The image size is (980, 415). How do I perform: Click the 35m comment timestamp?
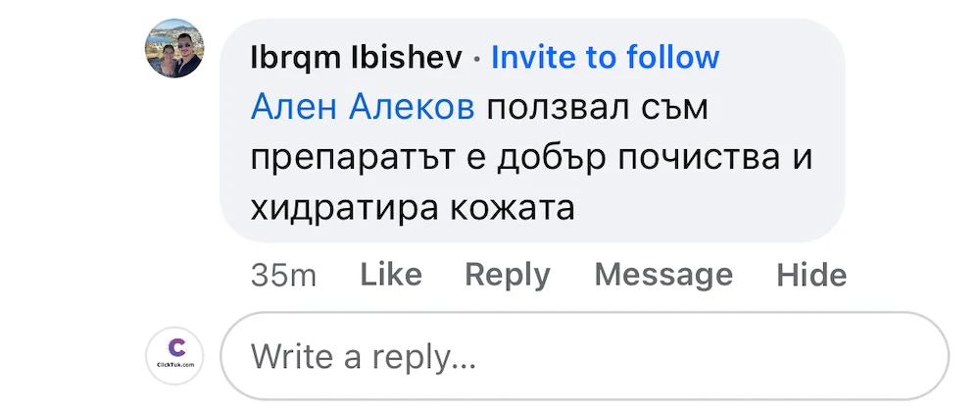click(x=283, y=276)
